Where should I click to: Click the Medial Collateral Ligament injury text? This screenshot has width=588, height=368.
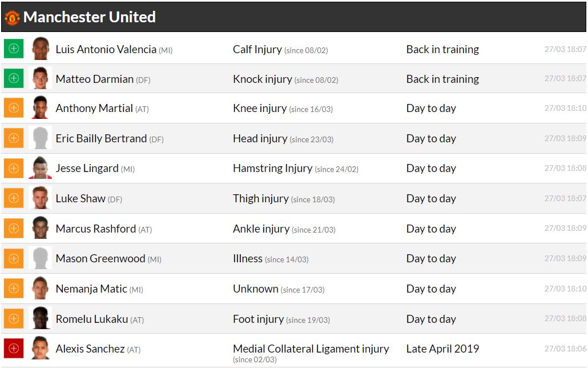tap(311, 349)
